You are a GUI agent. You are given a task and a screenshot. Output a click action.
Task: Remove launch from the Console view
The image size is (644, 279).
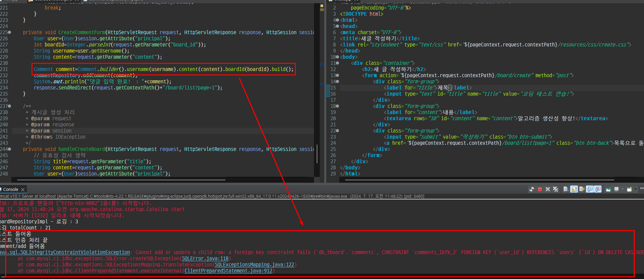548,189
